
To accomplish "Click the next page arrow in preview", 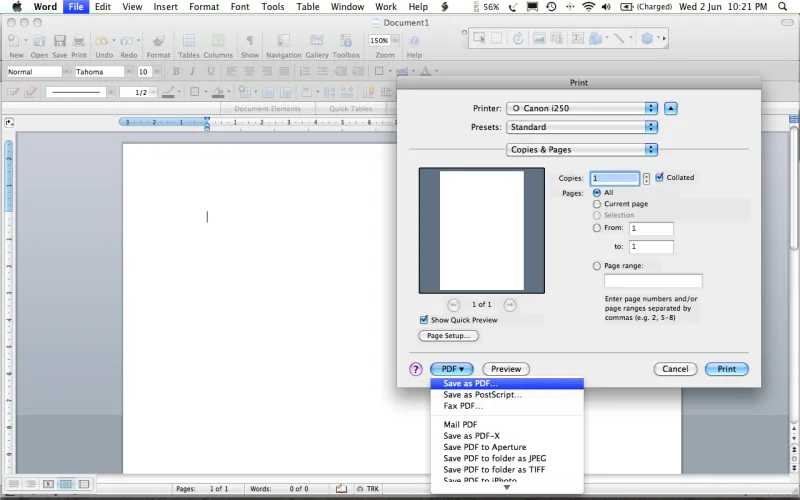I will pos(510,305).
